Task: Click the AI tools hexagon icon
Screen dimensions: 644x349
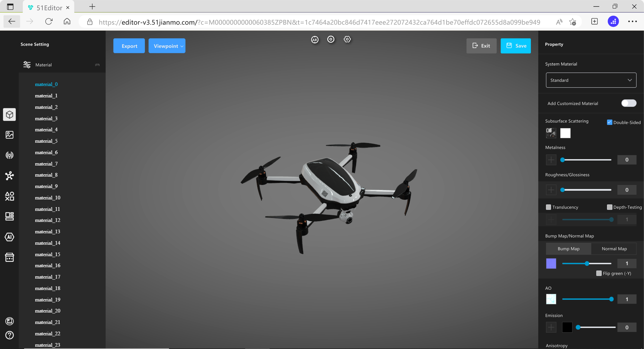Action: (10, 237)
